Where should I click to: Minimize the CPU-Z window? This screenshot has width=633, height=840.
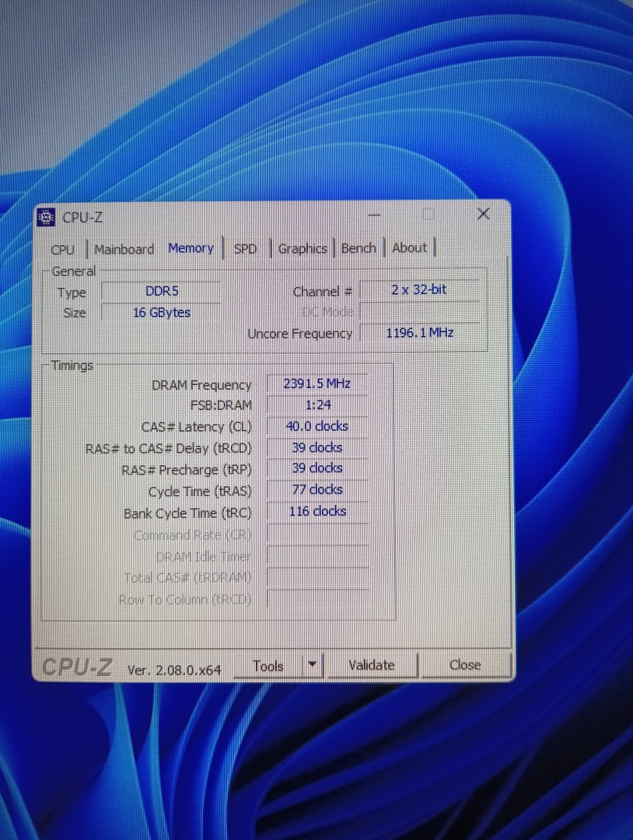click(x=374, y=215)
